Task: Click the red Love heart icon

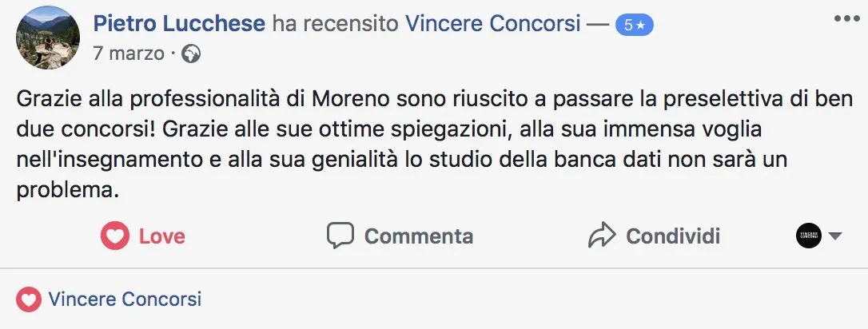Action: pyautogui.click(x=115, y=236)
